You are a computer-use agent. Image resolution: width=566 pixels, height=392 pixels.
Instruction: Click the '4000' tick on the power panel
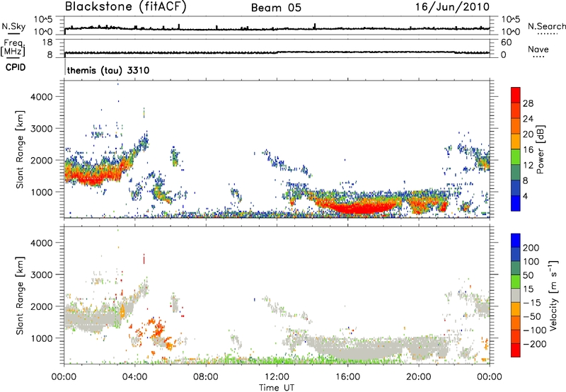[x=42, y=97]
